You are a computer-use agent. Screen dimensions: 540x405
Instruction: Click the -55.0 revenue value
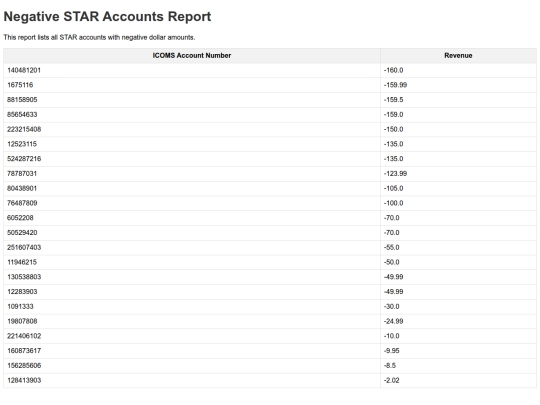click(x=392, y=248)
